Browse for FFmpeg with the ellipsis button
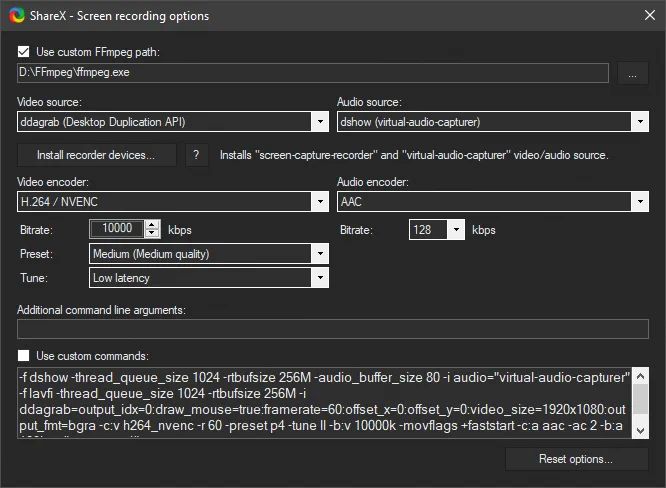Image resolution: width=666 pixels, height=488 pixels. 632,73
